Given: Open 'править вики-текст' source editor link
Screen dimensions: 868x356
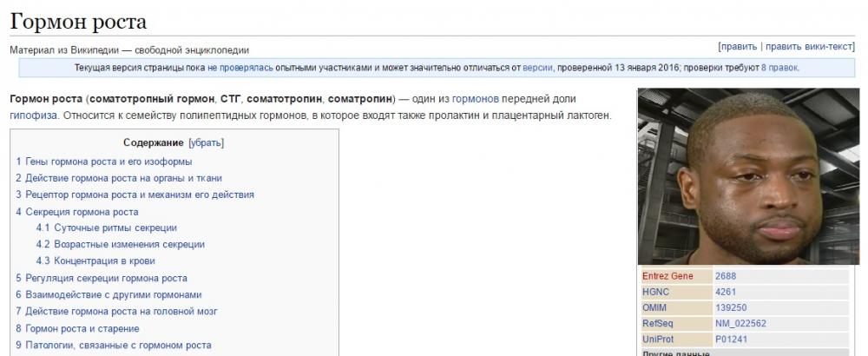Looking at the screenshot, I should tap(807, 47).
